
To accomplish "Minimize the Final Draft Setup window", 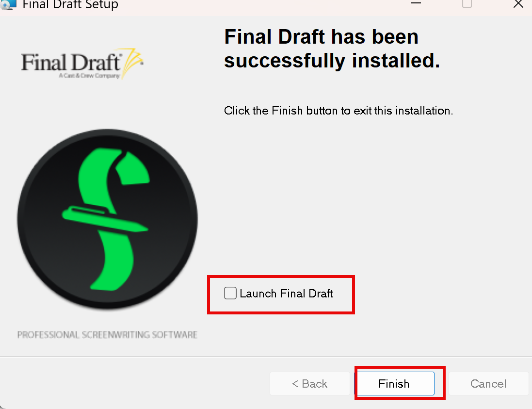I will click(x=416, y=3).
